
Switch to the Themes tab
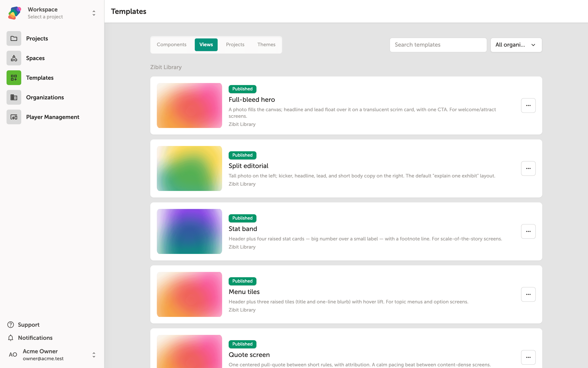point(266,45)
